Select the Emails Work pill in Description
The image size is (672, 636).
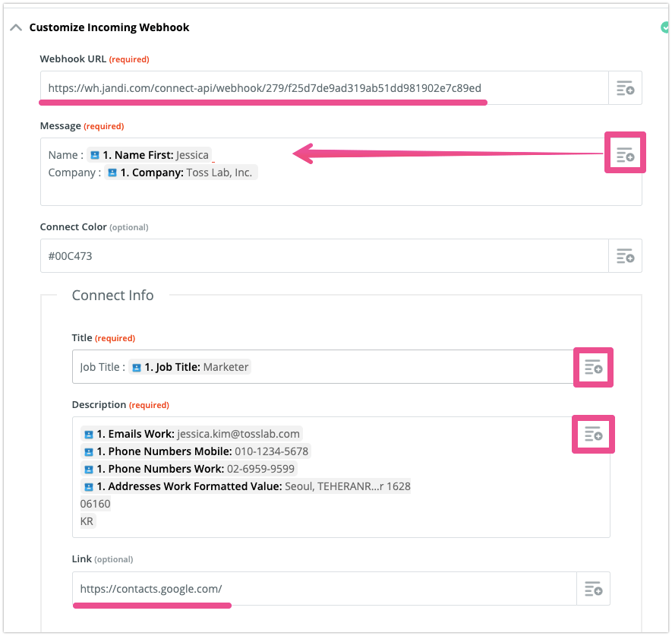coord(191,434)
